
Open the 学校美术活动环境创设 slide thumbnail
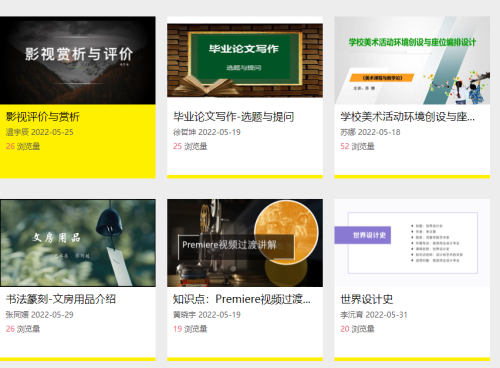point(412,60)
